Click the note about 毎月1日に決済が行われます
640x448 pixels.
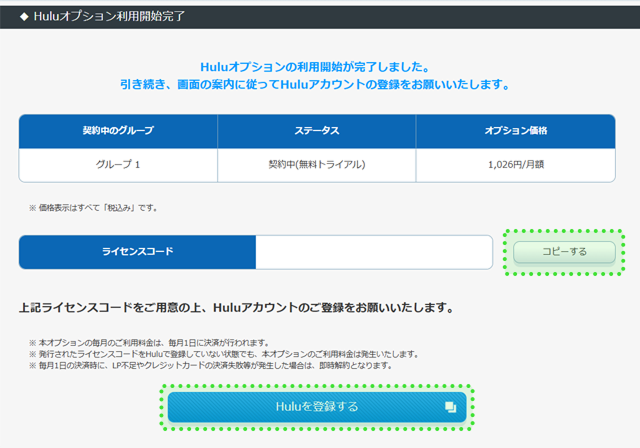149,343
